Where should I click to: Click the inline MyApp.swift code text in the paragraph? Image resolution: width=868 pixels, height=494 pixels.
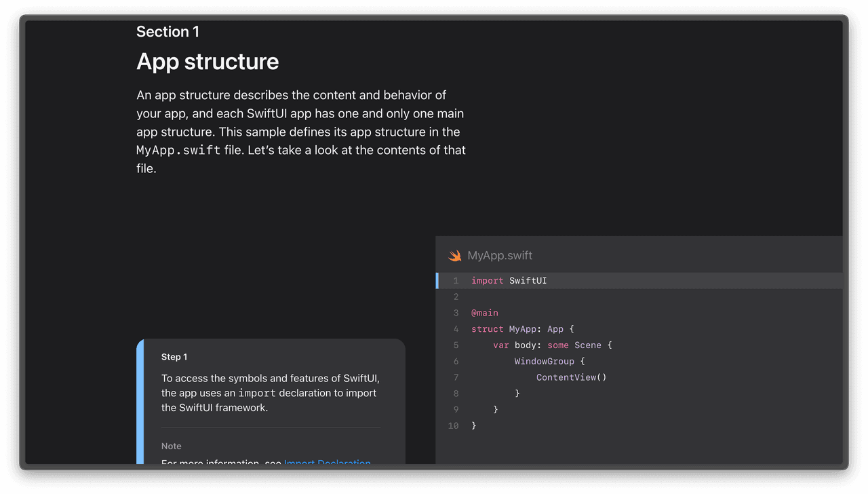pyautogui.click(x=178, y=151)
